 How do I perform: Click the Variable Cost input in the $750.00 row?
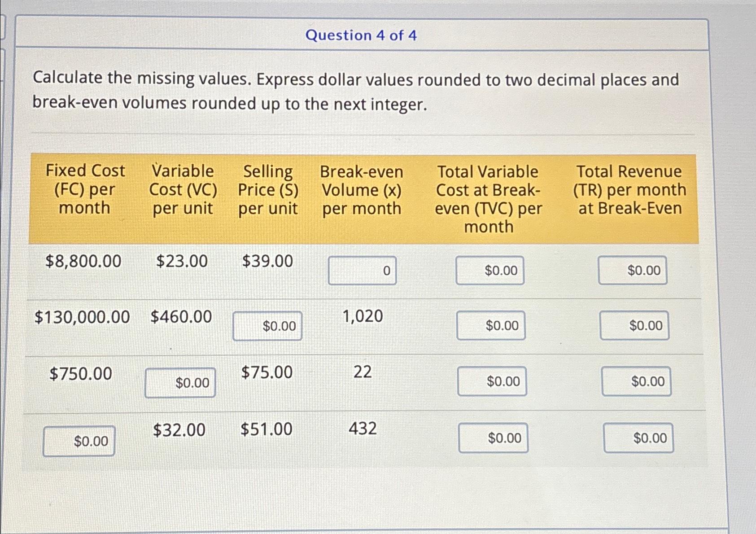(179, 382)
